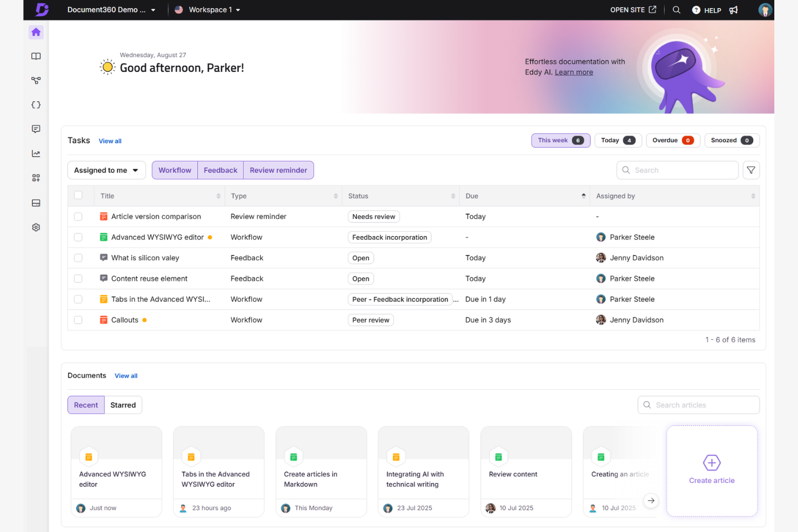Open the Advanced WYSIWYG editor document card
Viewport: 798px width, 532px height.
(x=116, y=470)
